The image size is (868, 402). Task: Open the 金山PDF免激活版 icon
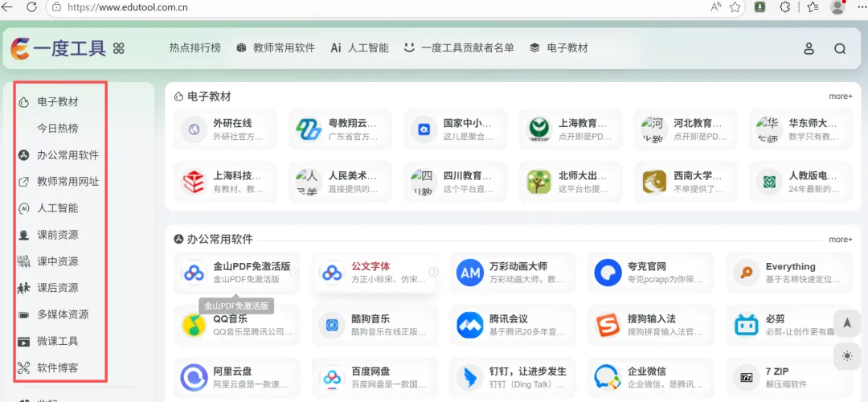coord(194,273)
